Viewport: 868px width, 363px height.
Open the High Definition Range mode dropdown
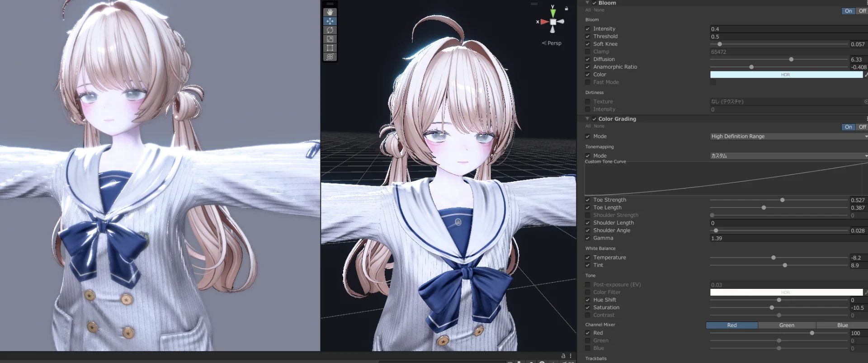[x=788, y=137]
